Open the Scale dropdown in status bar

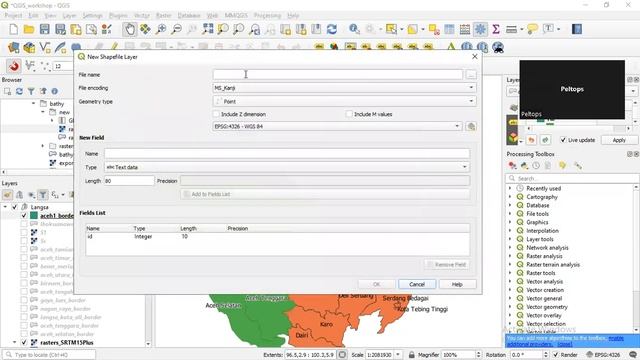[x=398, y=355]
